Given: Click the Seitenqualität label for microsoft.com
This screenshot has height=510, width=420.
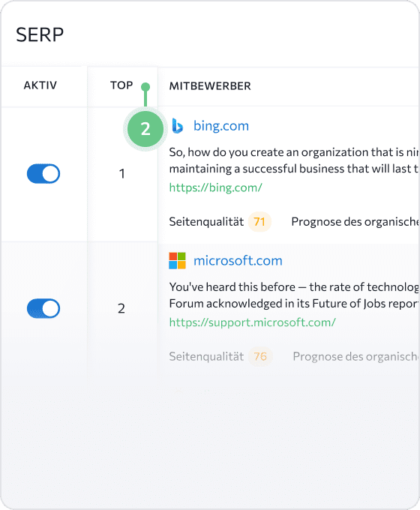Looking at the screenshot, I should pyautogui.click(x=206, y=356).
